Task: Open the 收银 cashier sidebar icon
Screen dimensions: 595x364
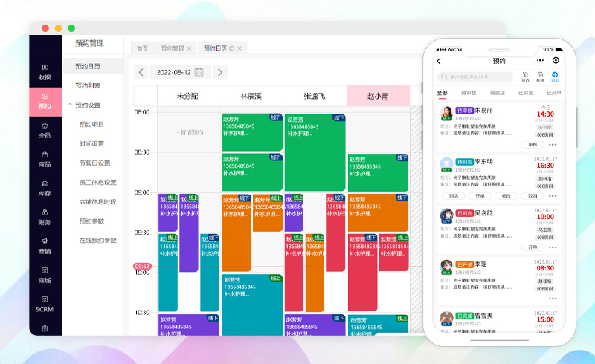Action: [45, 71]
